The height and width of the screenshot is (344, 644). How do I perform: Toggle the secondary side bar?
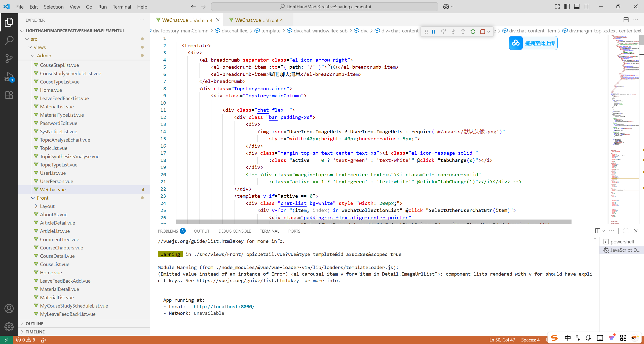[587, 7]
